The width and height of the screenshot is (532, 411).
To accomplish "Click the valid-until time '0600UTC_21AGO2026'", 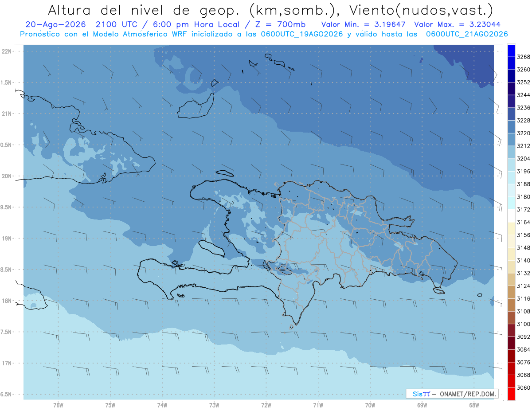I will pos(467,34).
